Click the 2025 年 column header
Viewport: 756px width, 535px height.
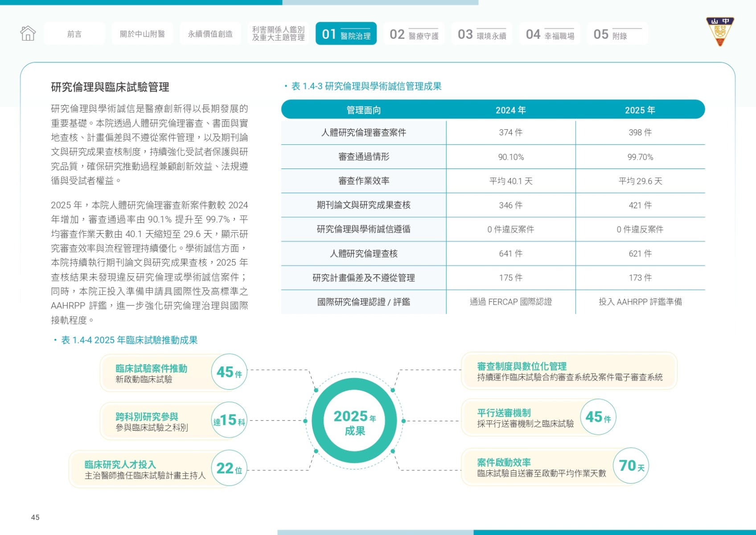(640, 110)
